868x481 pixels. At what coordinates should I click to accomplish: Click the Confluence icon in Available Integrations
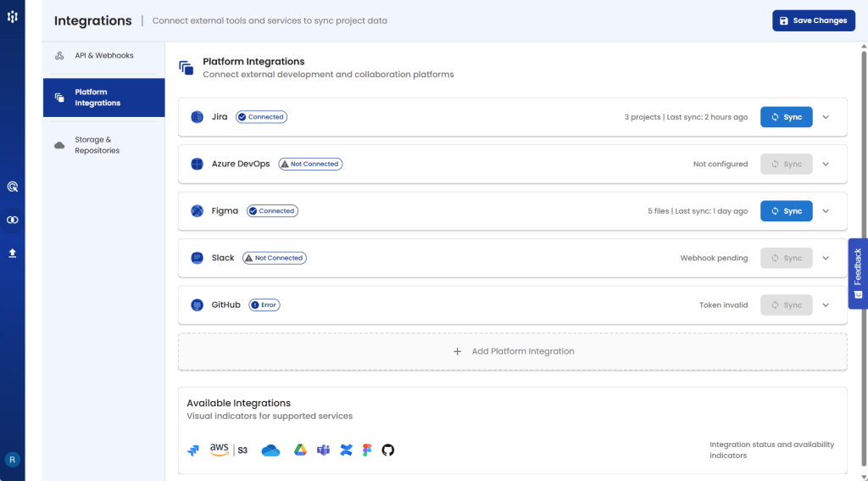(346, 450)
